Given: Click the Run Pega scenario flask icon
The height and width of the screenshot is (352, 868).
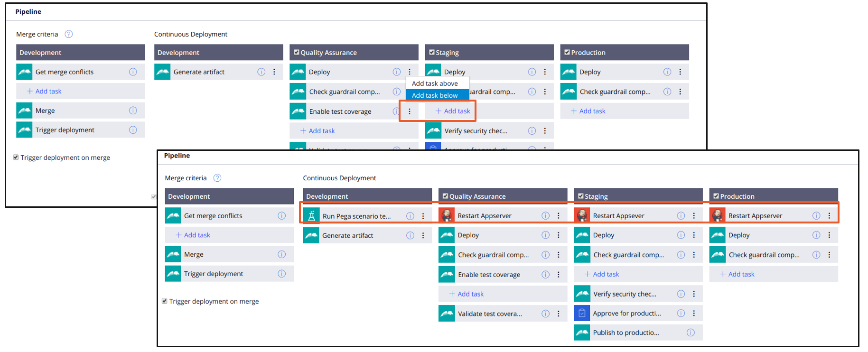Looking at the screenshot, I should click(311, 216).
